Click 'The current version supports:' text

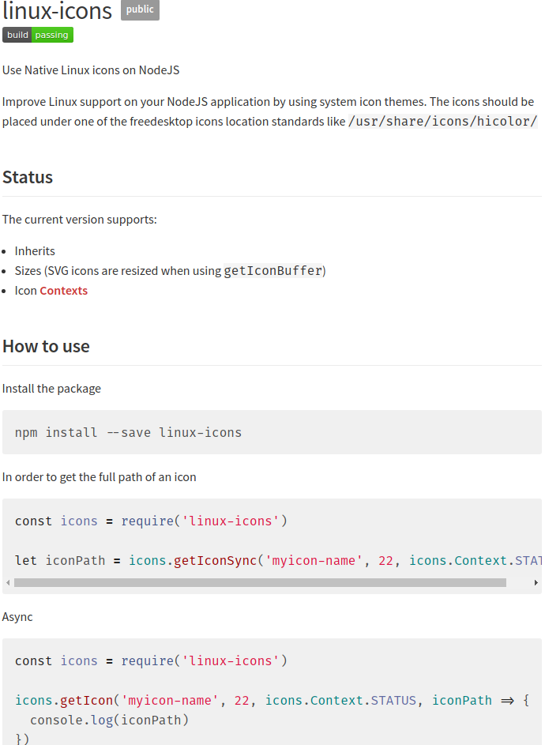tap(79, 220)
